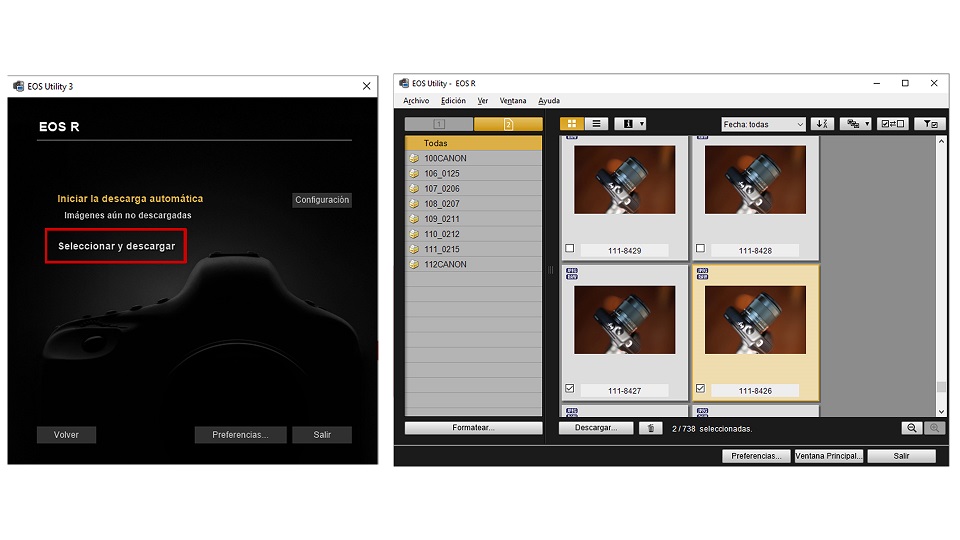Open the Ventana menu
Screen dimensions: 960x540
point(513,101)
